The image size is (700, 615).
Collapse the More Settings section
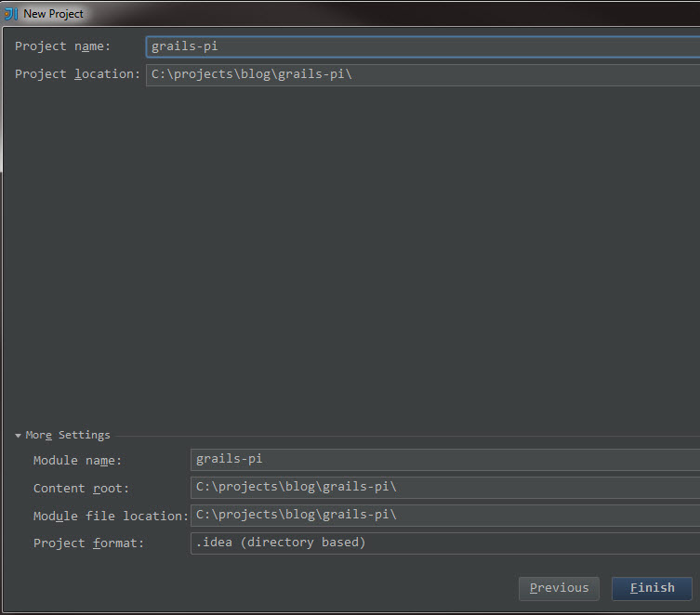pyautogui.click(x=18, y=436)
